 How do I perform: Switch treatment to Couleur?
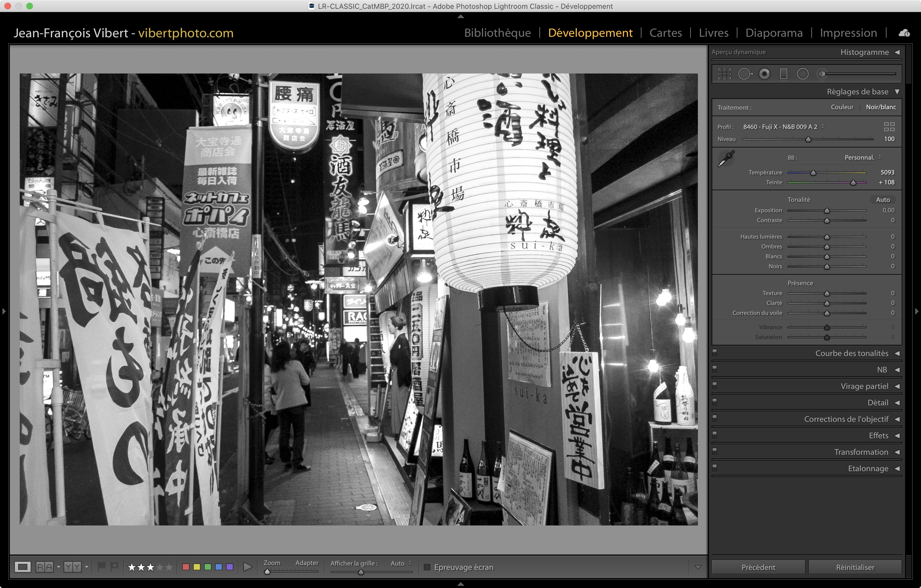pos(842,107)
